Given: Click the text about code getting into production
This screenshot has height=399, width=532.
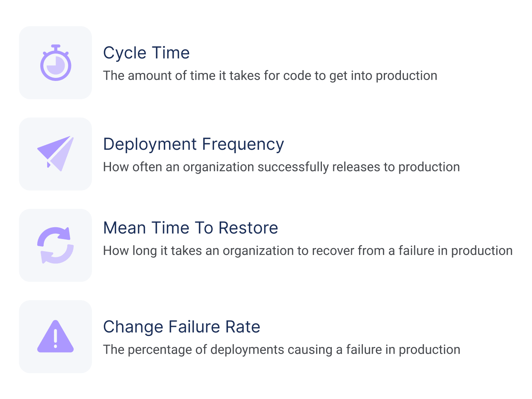Looking at the screenshot, I should pos(270,76).
